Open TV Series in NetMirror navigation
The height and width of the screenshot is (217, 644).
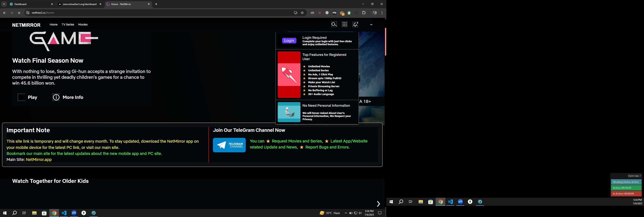pos(68,25)
